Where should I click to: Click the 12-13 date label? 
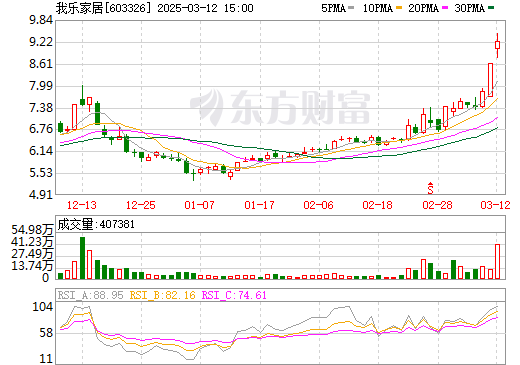pos(82,205)
